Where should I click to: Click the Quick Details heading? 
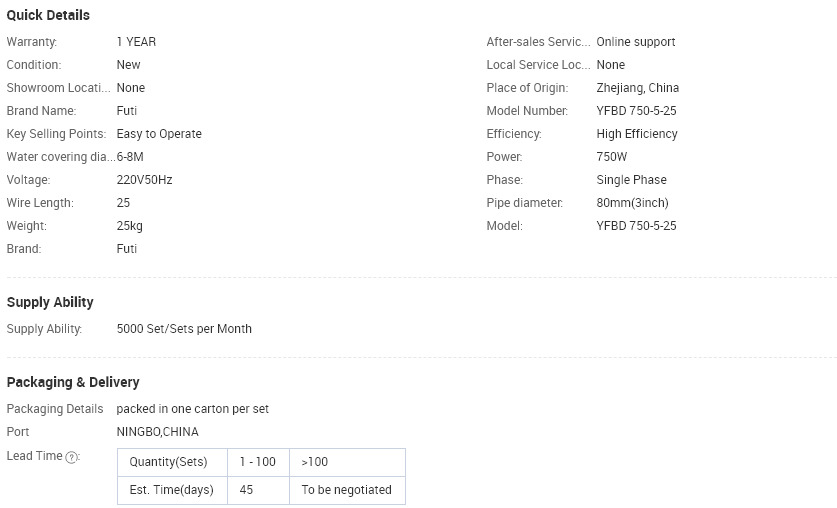click(x=48, y=15)
